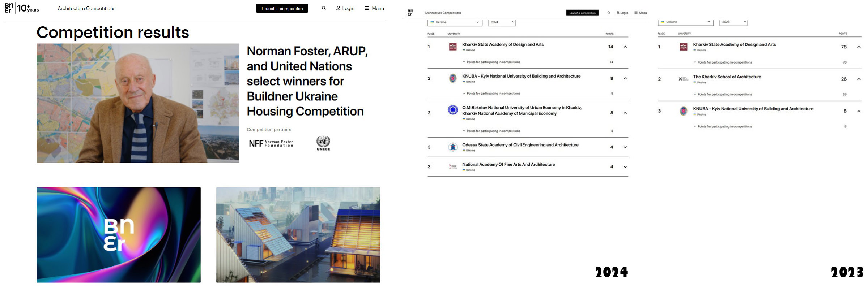The width and height of the screenshot is (868, 286).
Task: Open the Norman Foster housing competition headline
Action: 307,81
